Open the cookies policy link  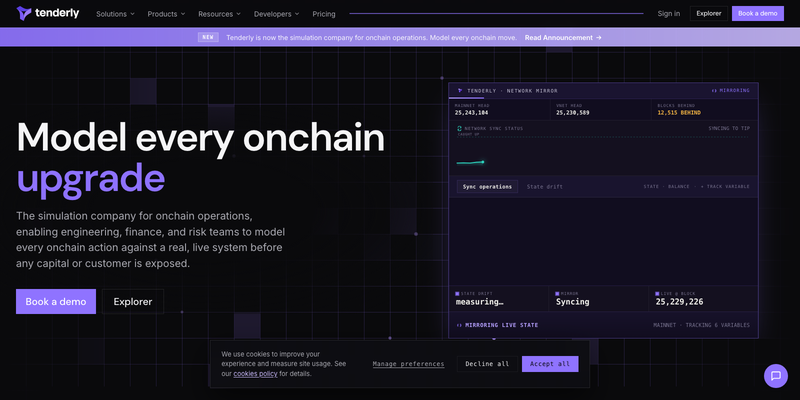pos(256,373)
